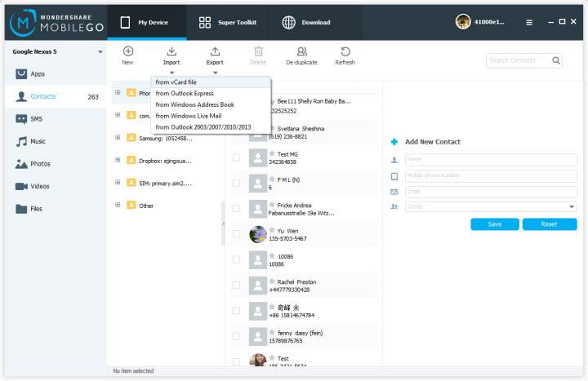The image size is (588, 381).
Task: Click the 41000e1... account name
Action: click(489, 22)
